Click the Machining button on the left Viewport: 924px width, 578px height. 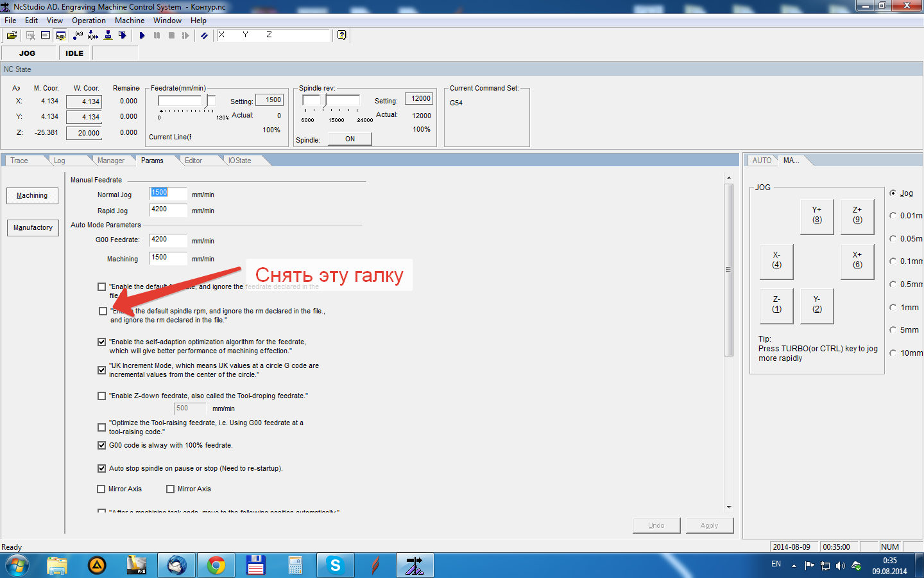[32, 196]
